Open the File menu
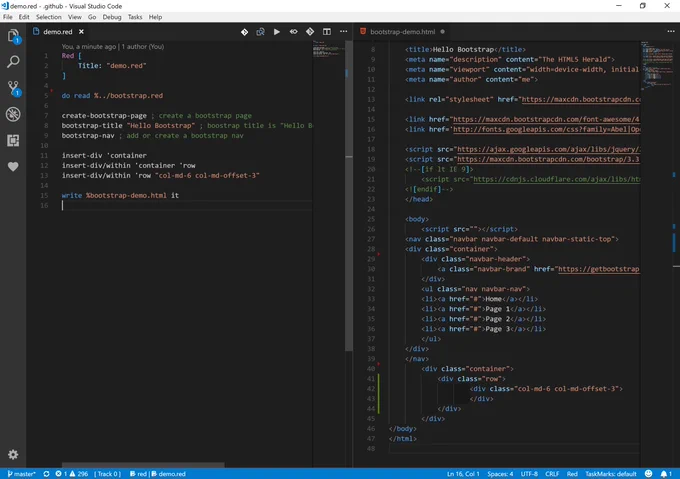The width and height of the screenshot is (680, 479). (8, 17)
